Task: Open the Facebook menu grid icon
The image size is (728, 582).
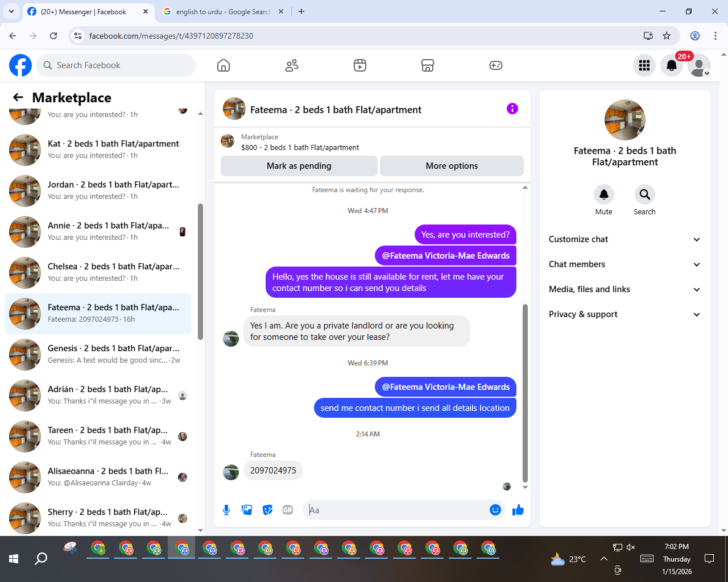Action: tap(644, 65)
